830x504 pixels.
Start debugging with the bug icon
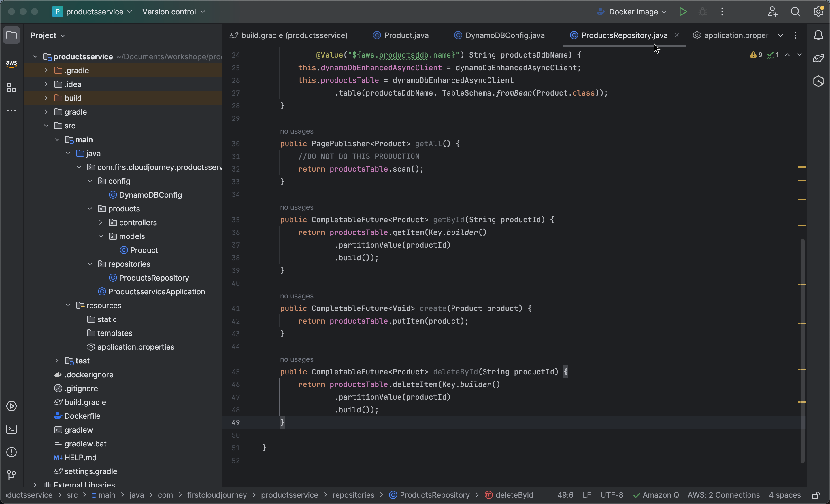tap(702, 12)
